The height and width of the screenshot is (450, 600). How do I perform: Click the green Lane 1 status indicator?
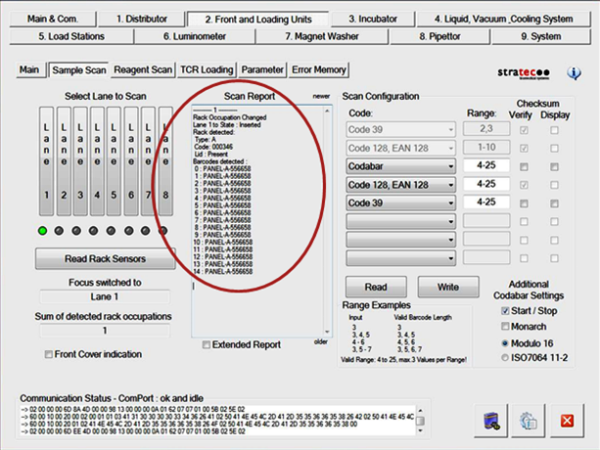click(x=45, y=231)
